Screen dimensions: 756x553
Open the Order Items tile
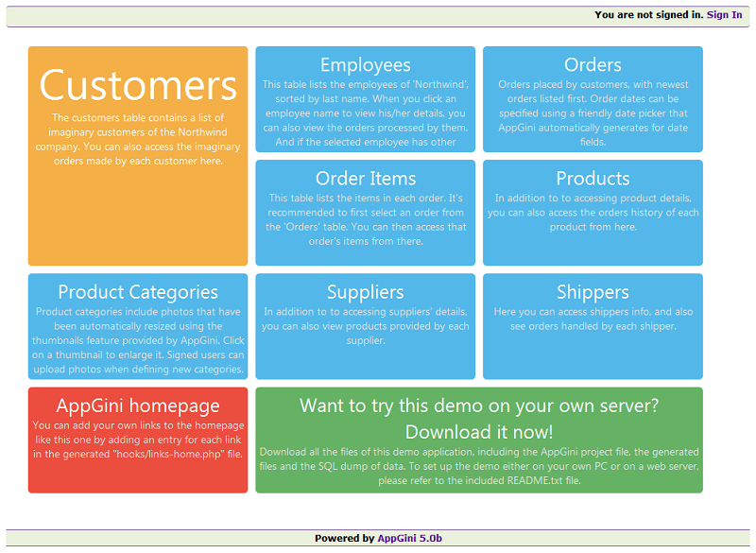(366, 213)
